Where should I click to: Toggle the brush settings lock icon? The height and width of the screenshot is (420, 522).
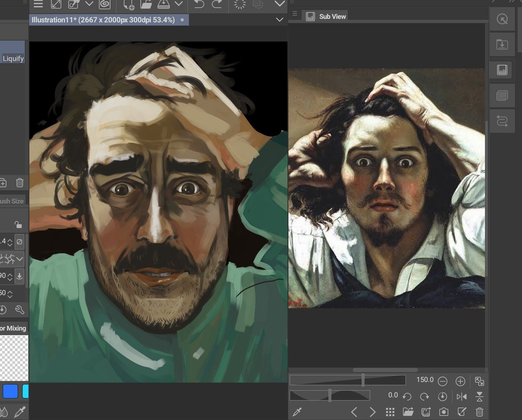[x=18, y=225]
